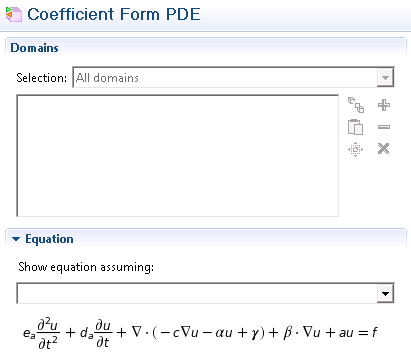Click the displayed PDE equation formula
Viewport: 411px width, 364px height.
pos(200,333)
